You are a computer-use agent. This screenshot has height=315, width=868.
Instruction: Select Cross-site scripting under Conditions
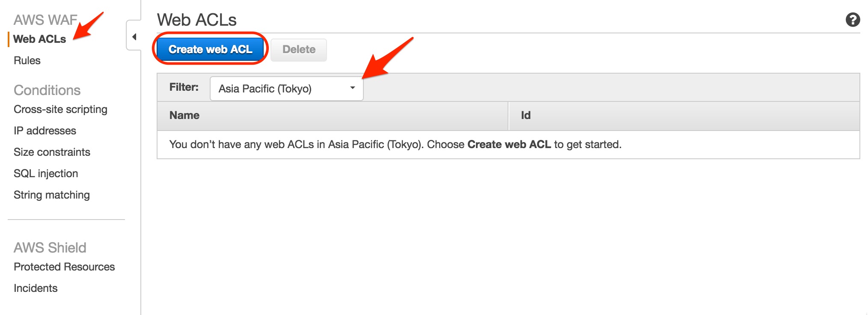click(x=60, y=109)
